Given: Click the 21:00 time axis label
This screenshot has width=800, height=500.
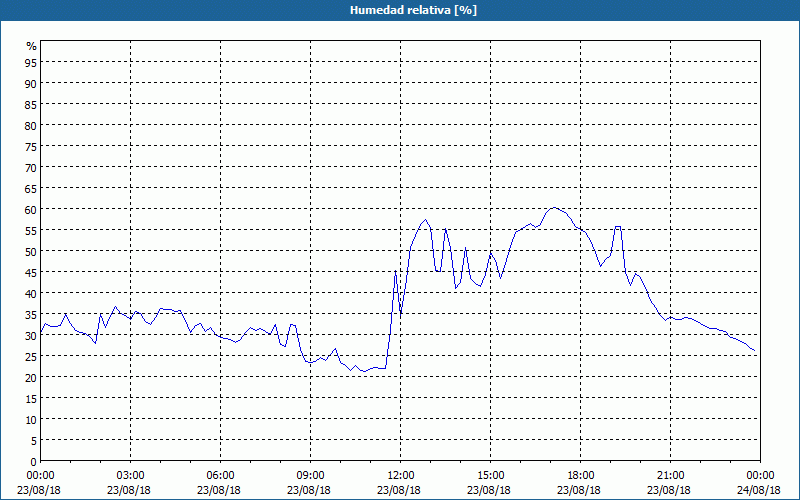Looking at the screenshot, I should [670, 476].
